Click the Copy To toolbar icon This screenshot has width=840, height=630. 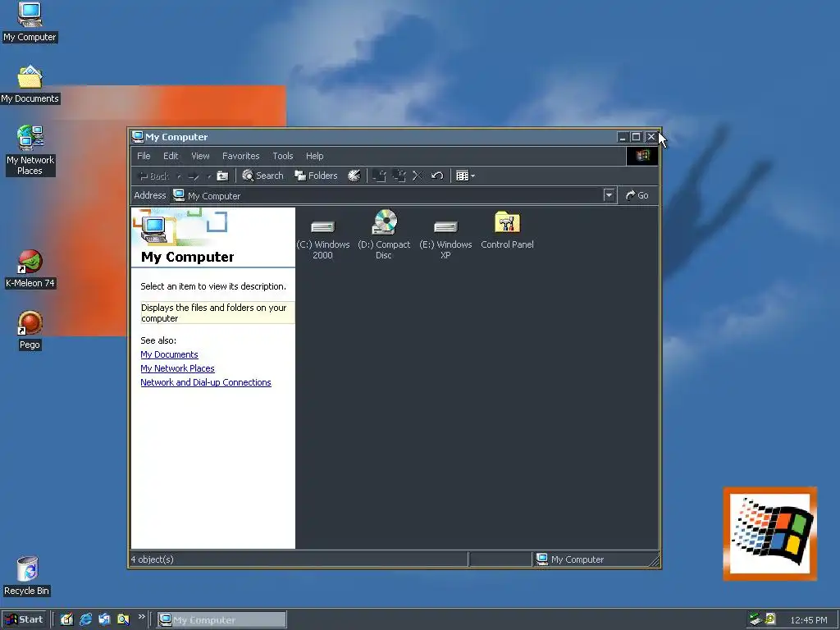click(x=399, y=176)
